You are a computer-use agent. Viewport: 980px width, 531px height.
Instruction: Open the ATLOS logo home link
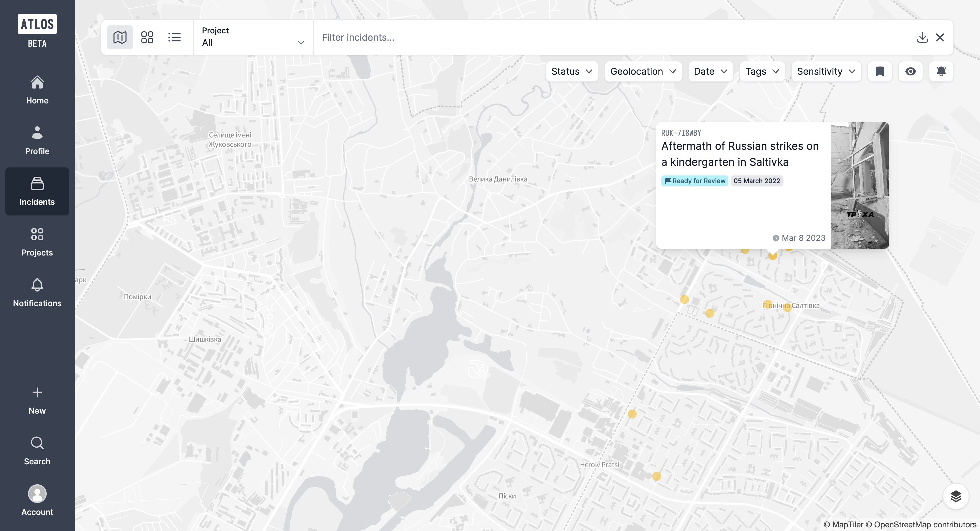(x=37, y=24)
